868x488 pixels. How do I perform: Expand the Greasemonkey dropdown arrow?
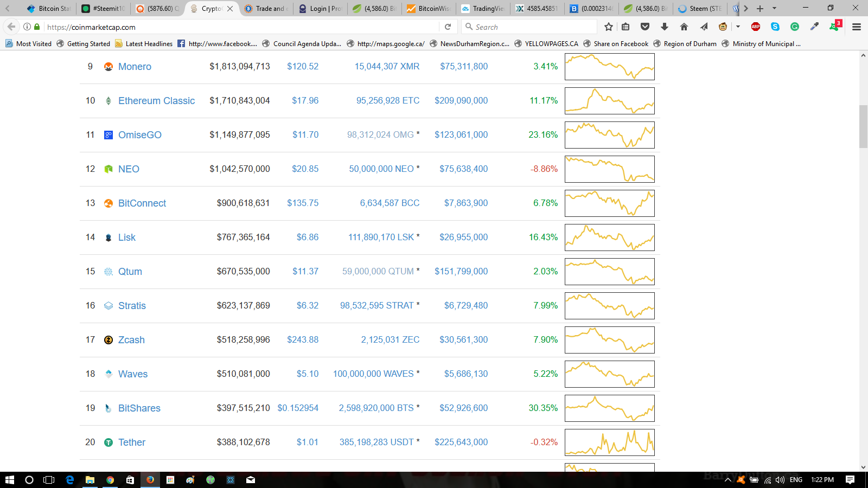pos(738,27)
